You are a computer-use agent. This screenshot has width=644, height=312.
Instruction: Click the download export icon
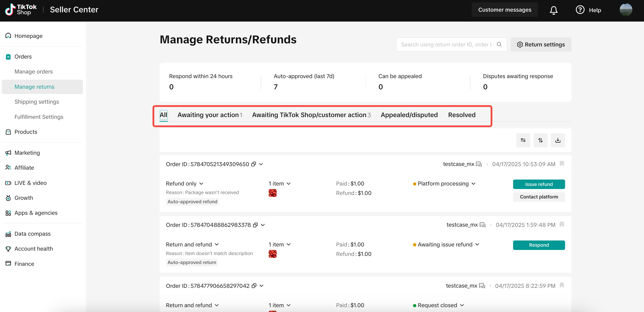point(558,140)
